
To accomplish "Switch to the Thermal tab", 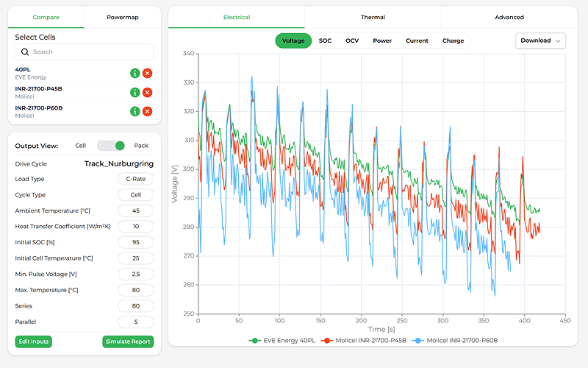I will click(x=373, y=17).
